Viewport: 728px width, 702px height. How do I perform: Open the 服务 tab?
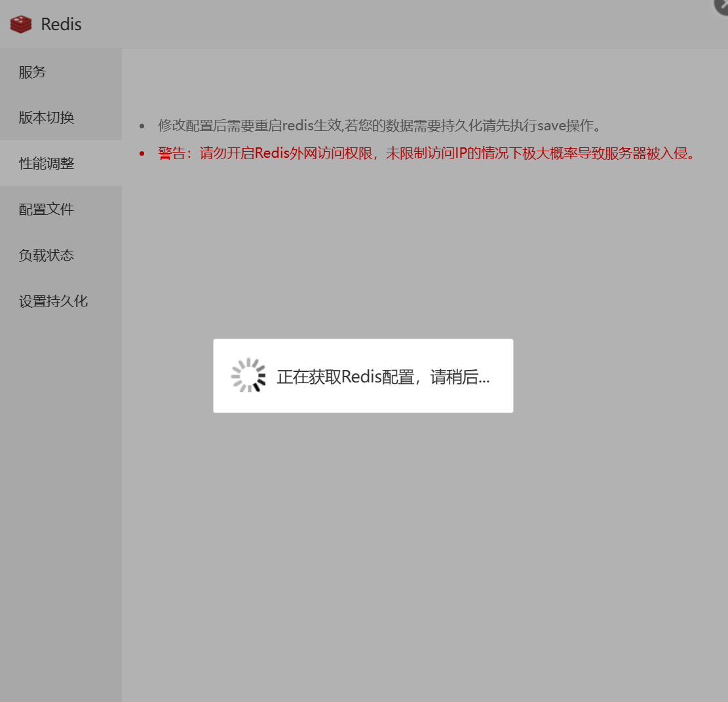click(x=61, y=71)
